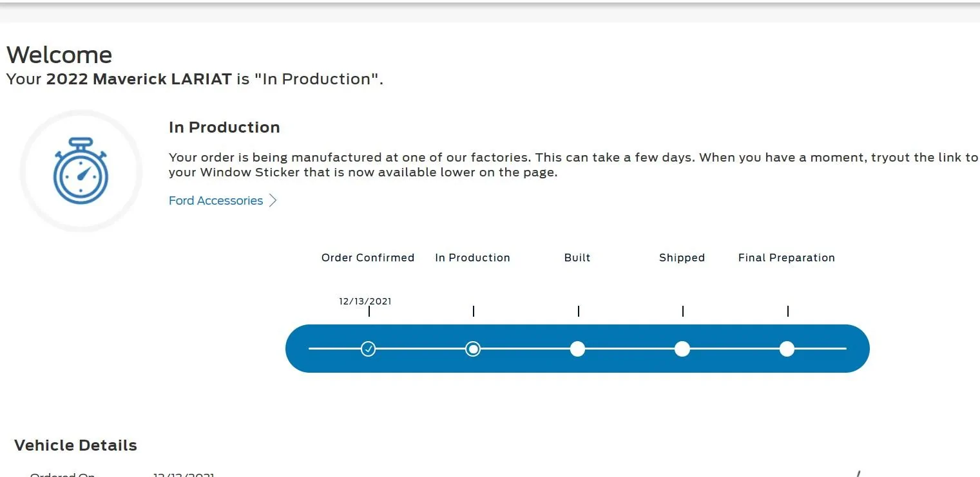980x477 pixels.
Task: Click the blue order progress bar
Action: pyautogui.click(x=577, y=348)
